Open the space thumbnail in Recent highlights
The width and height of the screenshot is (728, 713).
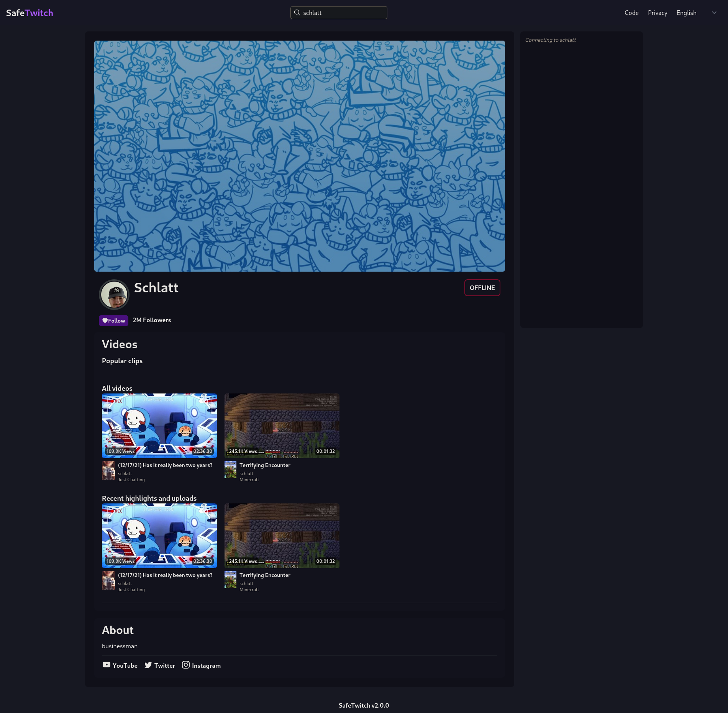(x=159, y=536)
